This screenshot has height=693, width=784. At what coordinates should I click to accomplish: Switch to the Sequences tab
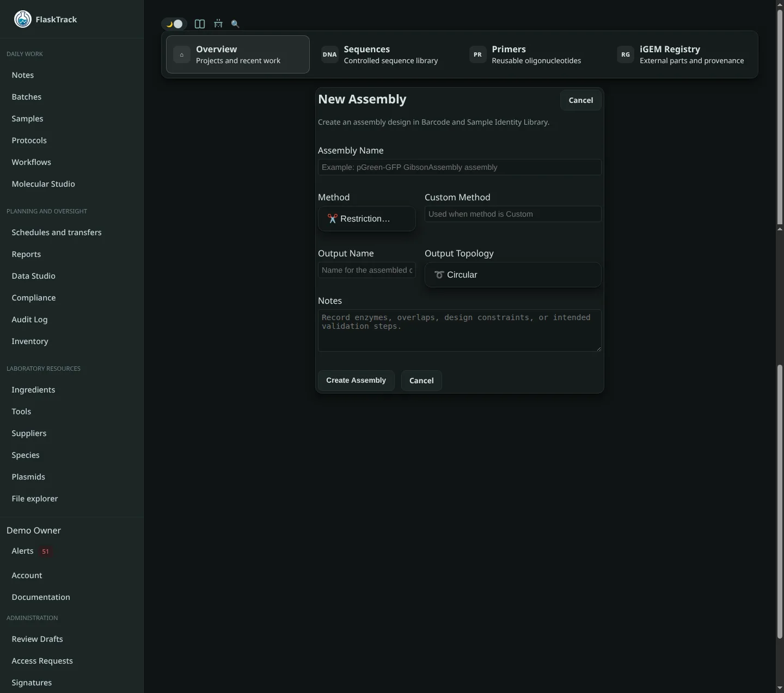tap(385, 54)
